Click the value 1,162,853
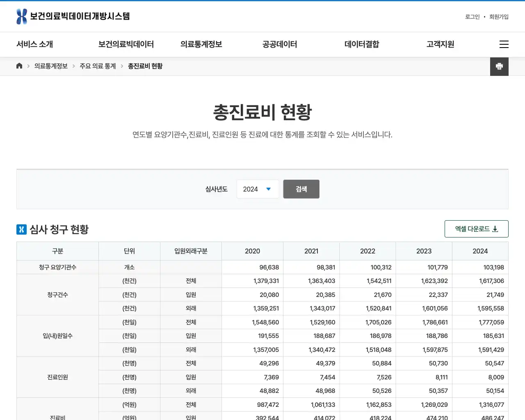This screenshot has width=525, height=420. [379, 405]
